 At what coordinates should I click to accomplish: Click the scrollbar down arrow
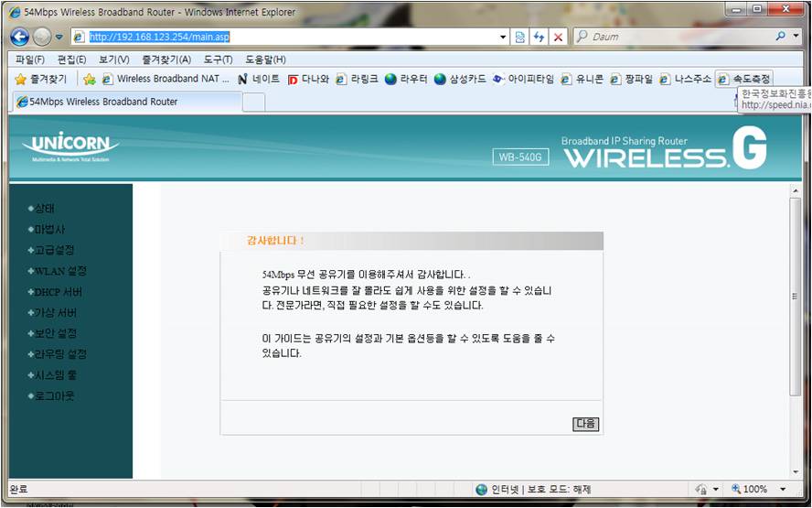(795, 472)
